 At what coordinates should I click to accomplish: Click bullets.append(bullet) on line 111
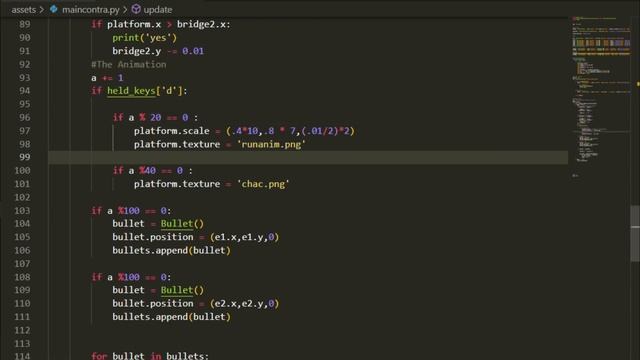pyautogui.click(x=171, y=317)
